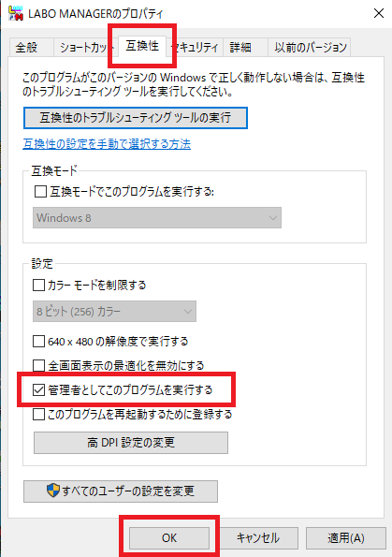This screenshot has height=557, width=392.
Task: Open the Windows 8 compatibility dropdown
Action: click(x=157, y=218)
